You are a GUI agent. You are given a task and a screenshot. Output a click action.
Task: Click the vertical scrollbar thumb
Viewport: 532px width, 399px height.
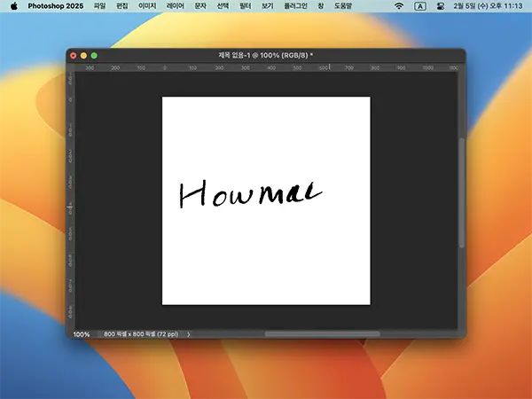462,192
